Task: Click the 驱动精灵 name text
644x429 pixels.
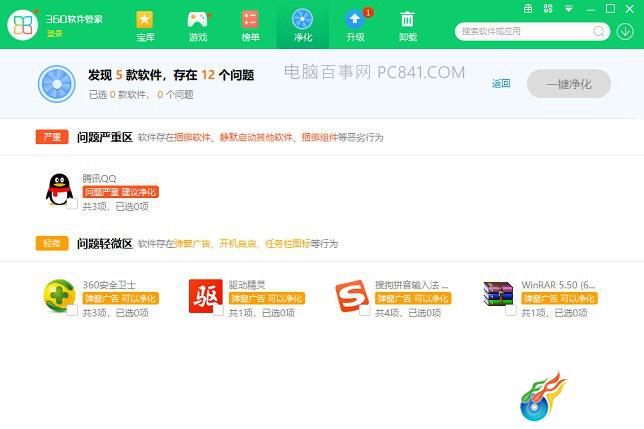Action: (x=247, y=284)
